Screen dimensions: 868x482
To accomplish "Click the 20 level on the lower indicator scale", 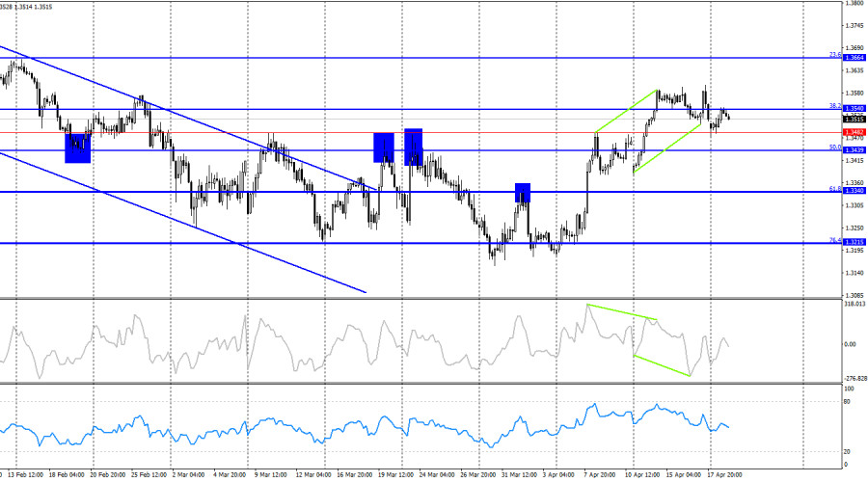I will coord(847,452).
